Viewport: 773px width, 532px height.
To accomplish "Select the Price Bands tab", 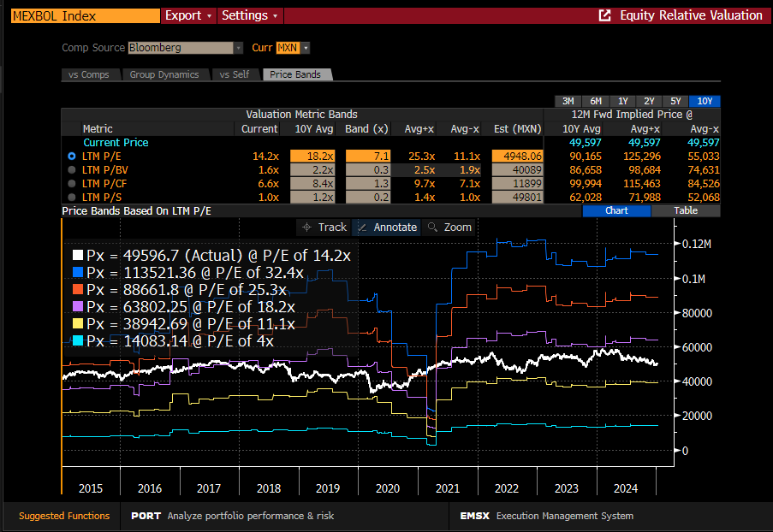I will (x=295, y=74).
